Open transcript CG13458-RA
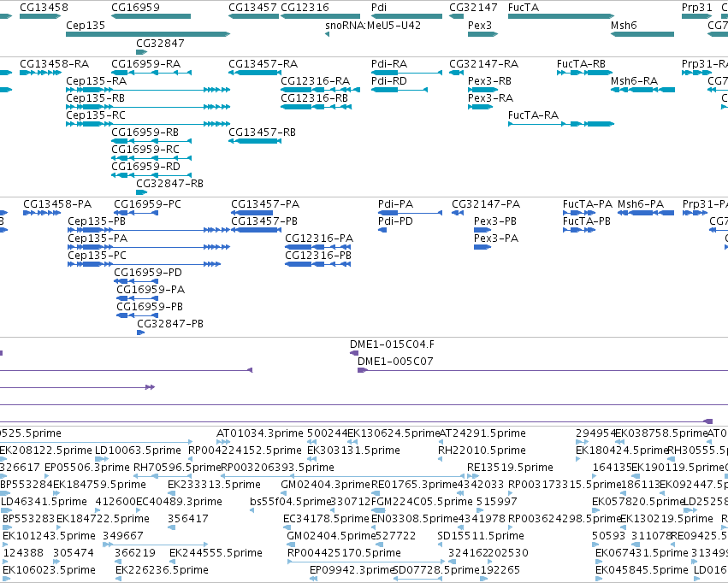This screenshot has height=583, width=728. [54, 63]
